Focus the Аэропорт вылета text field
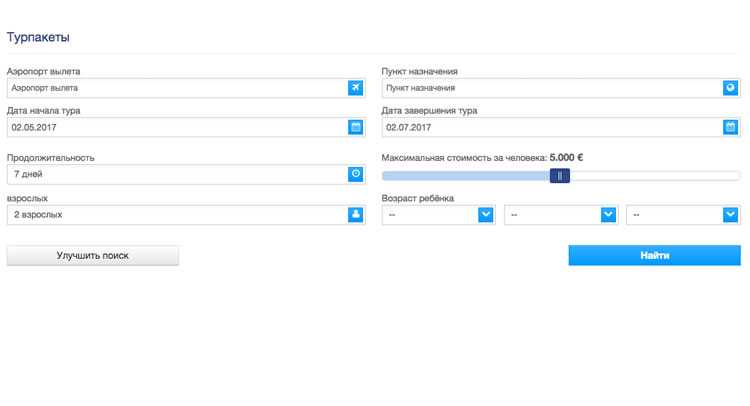This screenshot has height=406, width=750. click(176, 88)
